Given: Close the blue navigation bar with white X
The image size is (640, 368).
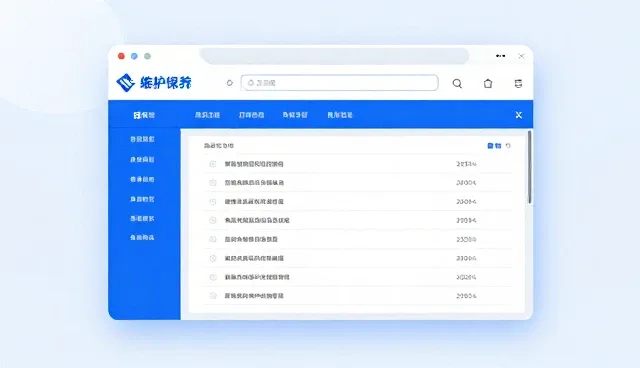Looking at the screenshot, I should 519,115.
